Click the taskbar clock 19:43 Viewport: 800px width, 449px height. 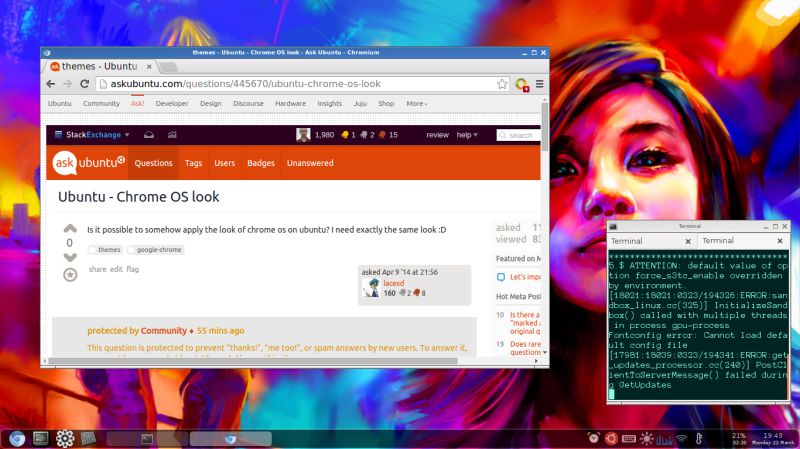(x=772, y=435)
